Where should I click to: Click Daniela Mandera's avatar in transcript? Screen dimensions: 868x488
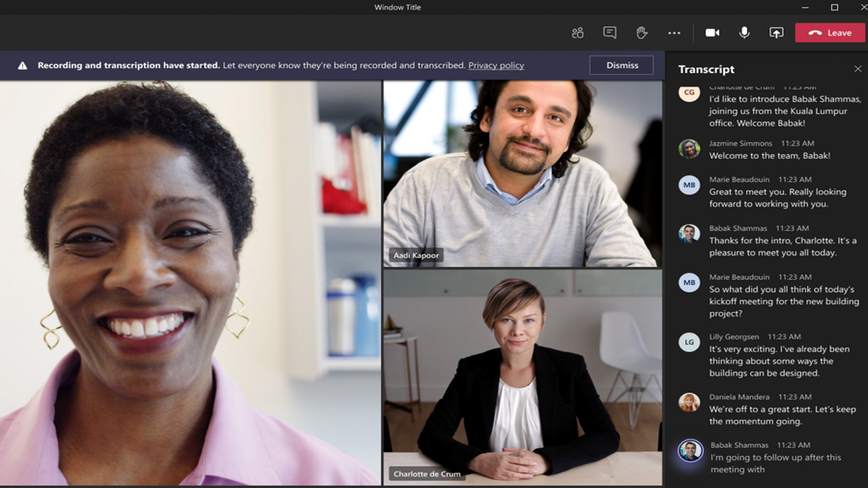(689, 402)
